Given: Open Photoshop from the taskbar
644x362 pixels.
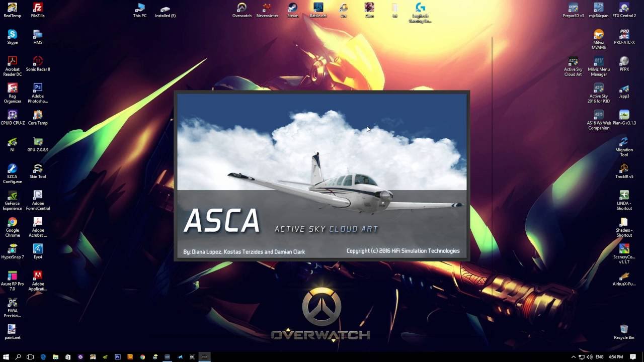Looking at the screenshot, I should tap(118, 357).
